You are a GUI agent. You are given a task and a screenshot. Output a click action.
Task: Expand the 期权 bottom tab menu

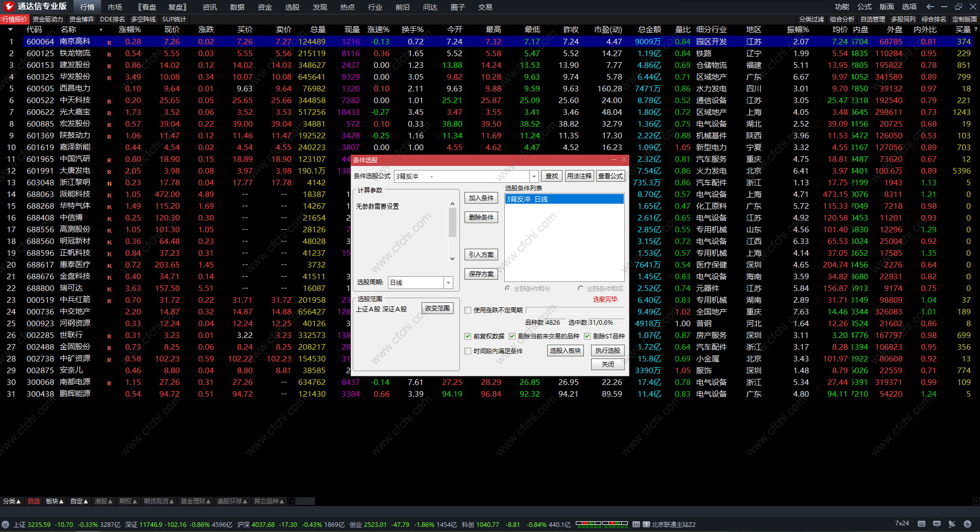point(128,501)
